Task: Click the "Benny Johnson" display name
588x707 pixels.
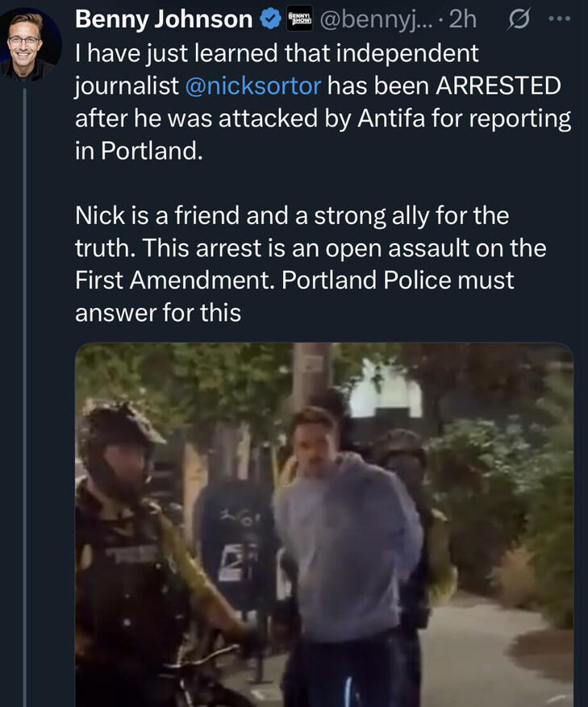Action: (x=163, y=20)
